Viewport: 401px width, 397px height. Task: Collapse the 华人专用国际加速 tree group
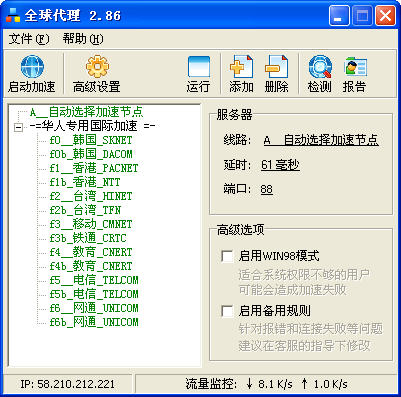pos(19,127)
